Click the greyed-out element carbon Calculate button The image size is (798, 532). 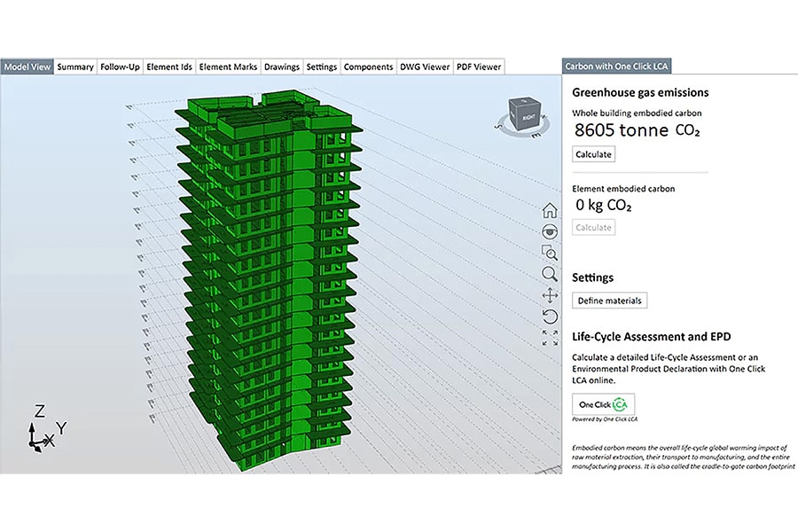tap(593, 228)
